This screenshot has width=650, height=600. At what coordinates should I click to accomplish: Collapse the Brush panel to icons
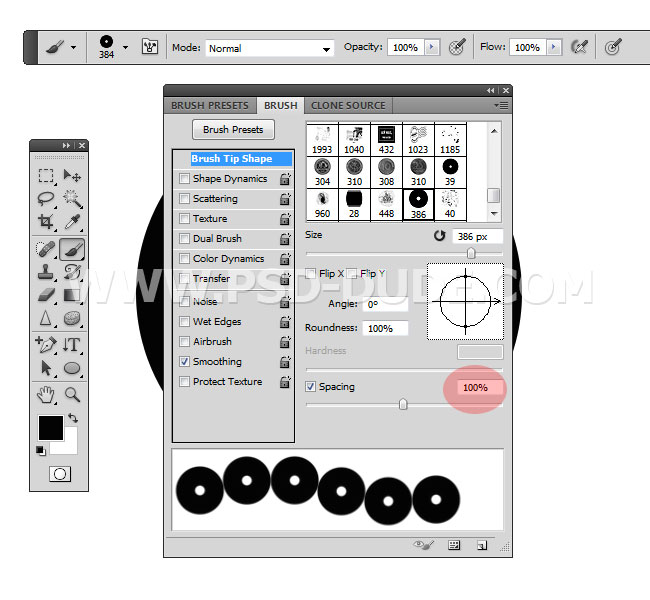click(491, 90)
